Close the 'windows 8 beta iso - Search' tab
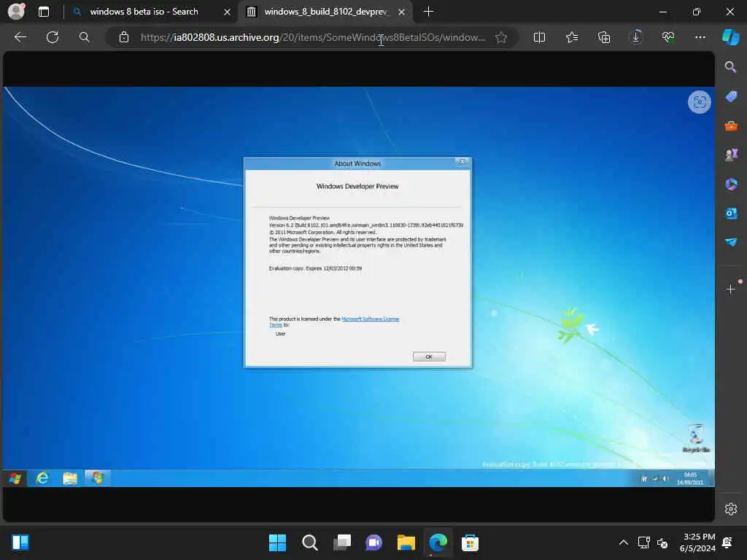747x560 pixels. (x=228, y=12)
